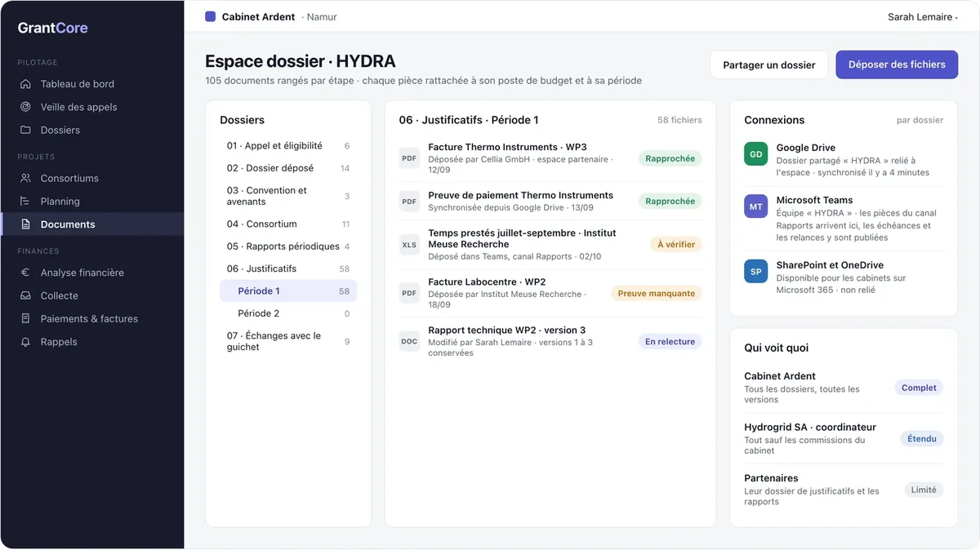Open Preuve de paiement Thermo Instruments file
Viewport: 980px width, 550px height.
(550, 202)
